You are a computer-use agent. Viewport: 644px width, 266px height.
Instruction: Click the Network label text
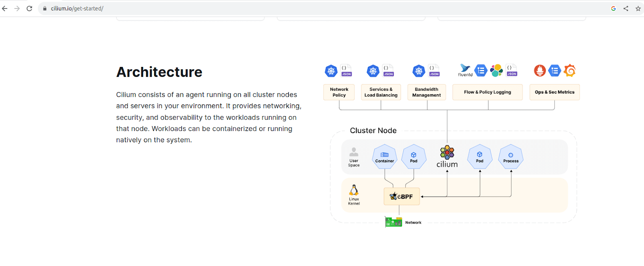click(413, 222)
